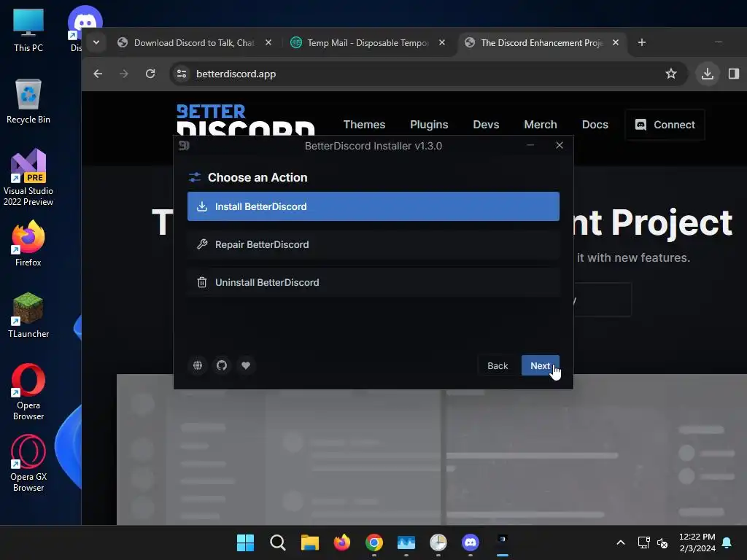The height and width of the screenshot is (560, 747).
Task: Bookmark this page with the star icon
Action: [x=671, y=74]
